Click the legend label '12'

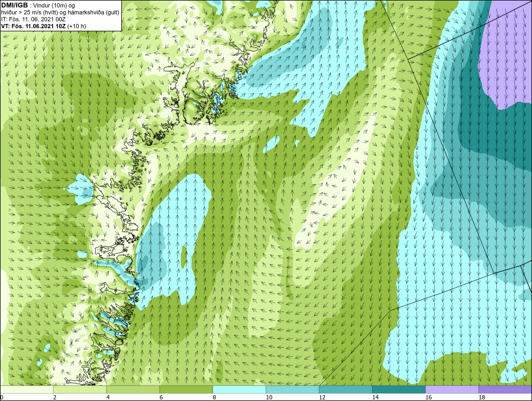pyautogui.click(x=322, y=397)
